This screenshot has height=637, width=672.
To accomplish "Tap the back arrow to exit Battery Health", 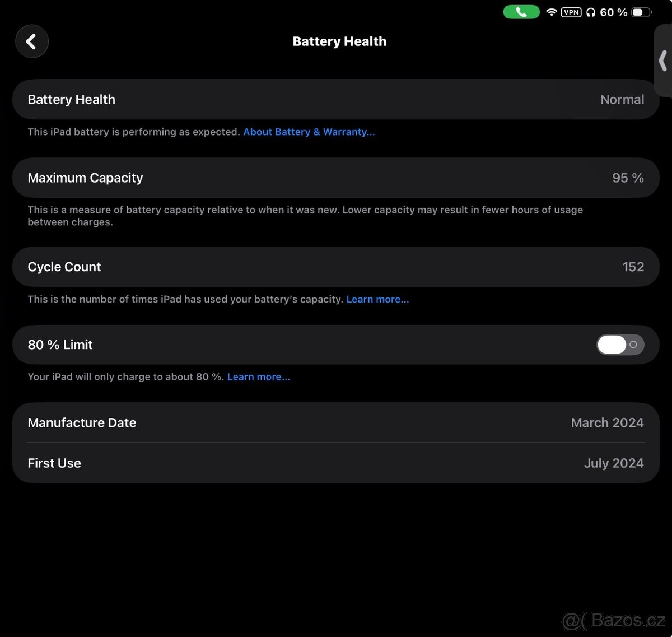I will [x=32, y=41].
